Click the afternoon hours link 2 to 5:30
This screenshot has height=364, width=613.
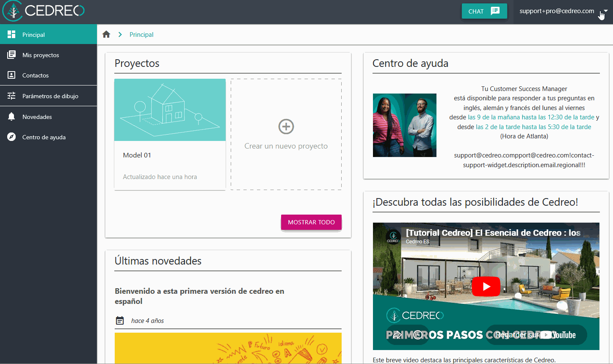click(533, 127)
